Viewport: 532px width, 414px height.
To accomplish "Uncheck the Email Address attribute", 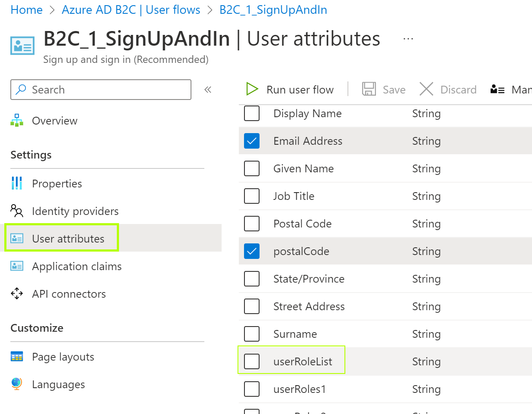I will (252, 141).
